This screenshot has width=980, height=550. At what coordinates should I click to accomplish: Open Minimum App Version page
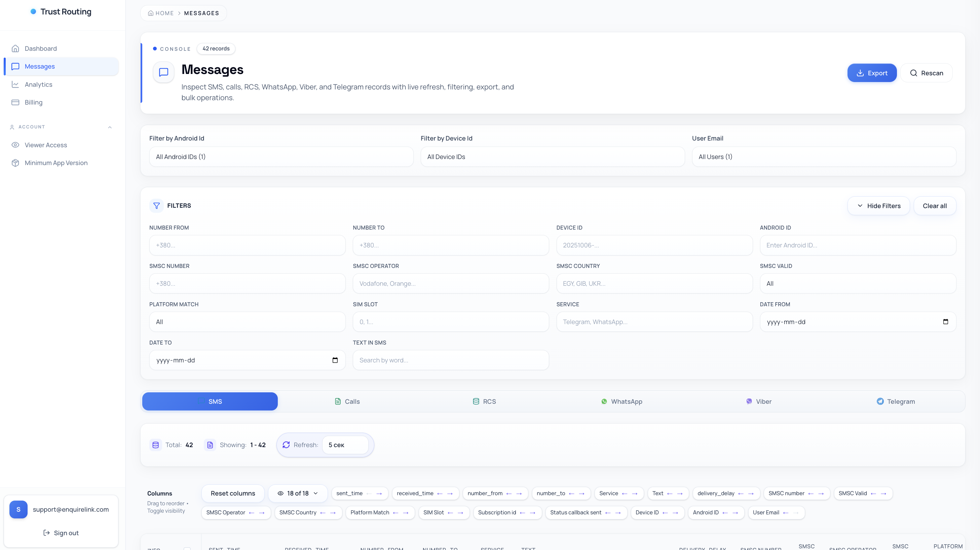(x=61, y=163)
